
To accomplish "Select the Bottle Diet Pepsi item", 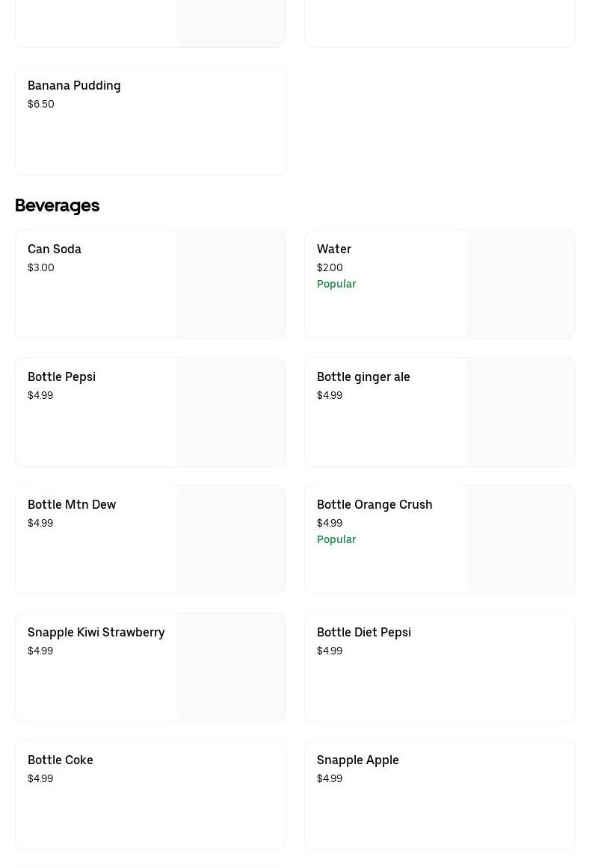I will (x=364, y=633).
